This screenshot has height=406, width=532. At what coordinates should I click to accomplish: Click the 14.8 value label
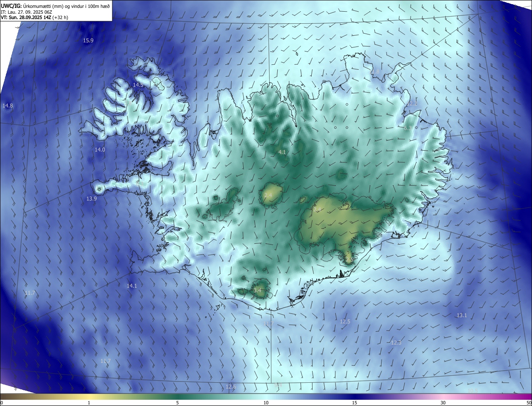click(7, 106)
